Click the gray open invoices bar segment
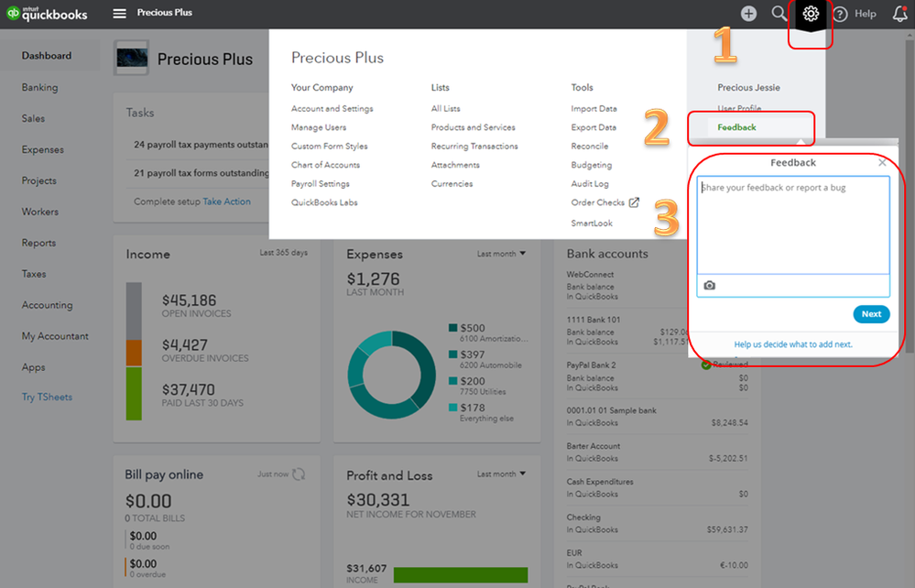 coord(134,311)
